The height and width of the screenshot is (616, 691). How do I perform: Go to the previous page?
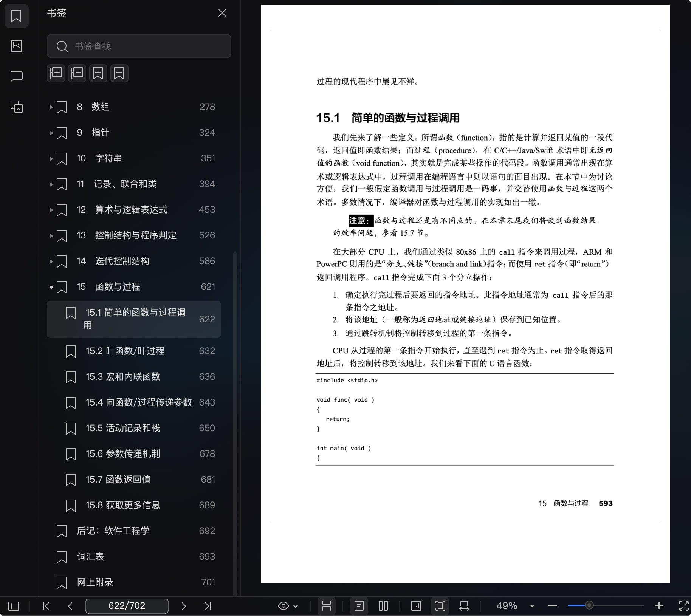point(70,606)
